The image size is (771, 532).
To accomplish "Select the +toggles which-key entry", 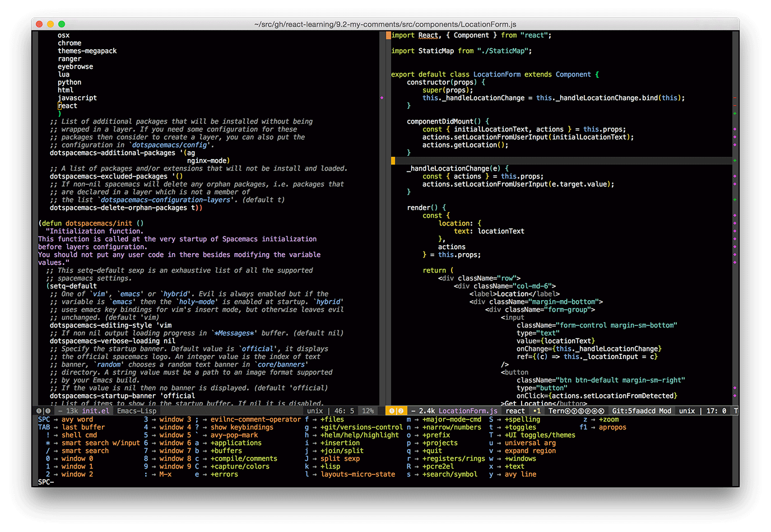I will pos(521,427).
